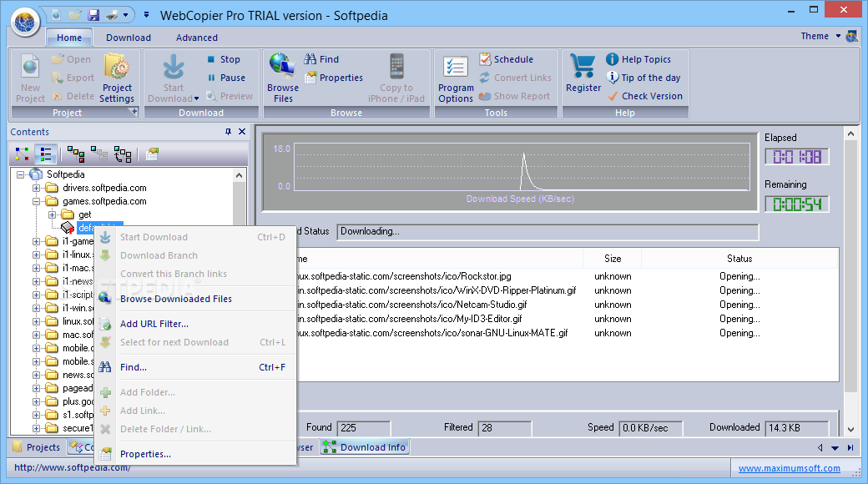Expand Project group dialog launcher
Screen dimensions: 868x484
[x=133, y=112]
